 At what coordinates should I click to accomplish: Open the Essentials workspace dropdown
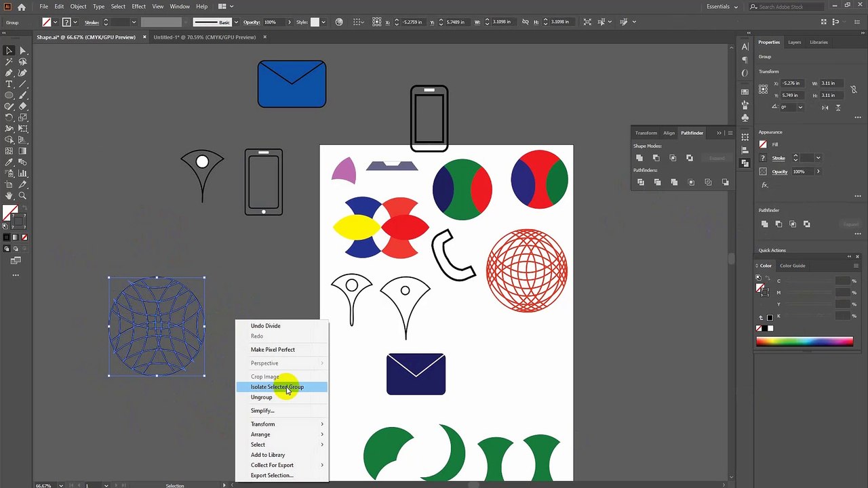[x=722, y=7]
